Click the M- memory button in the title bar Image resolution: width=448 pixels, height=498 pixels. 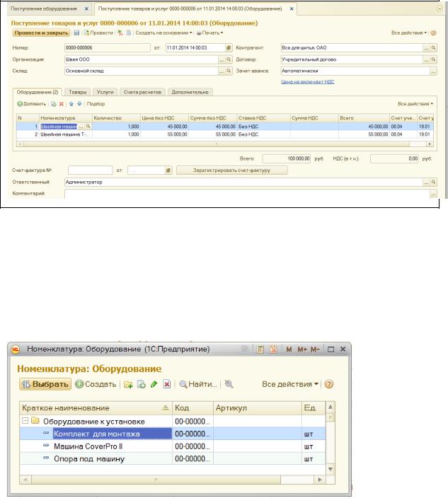[x=315, y=349]
